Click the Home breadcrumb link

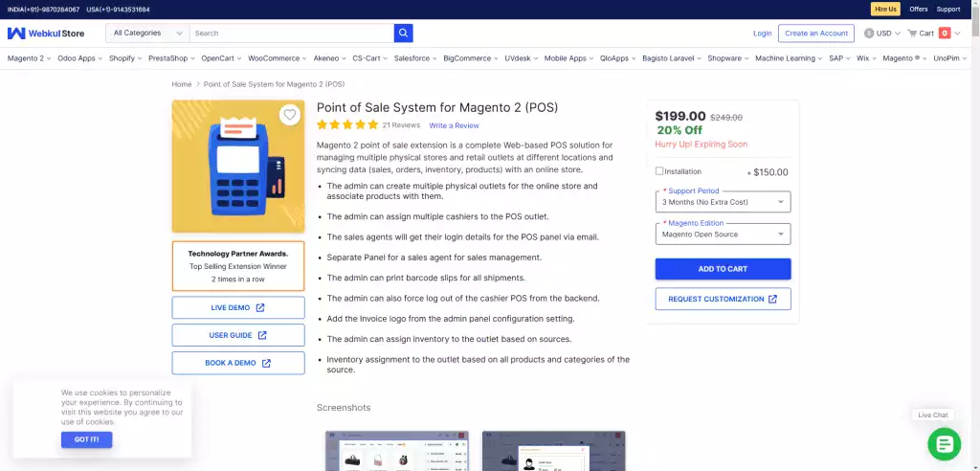[x=182, y=84]
